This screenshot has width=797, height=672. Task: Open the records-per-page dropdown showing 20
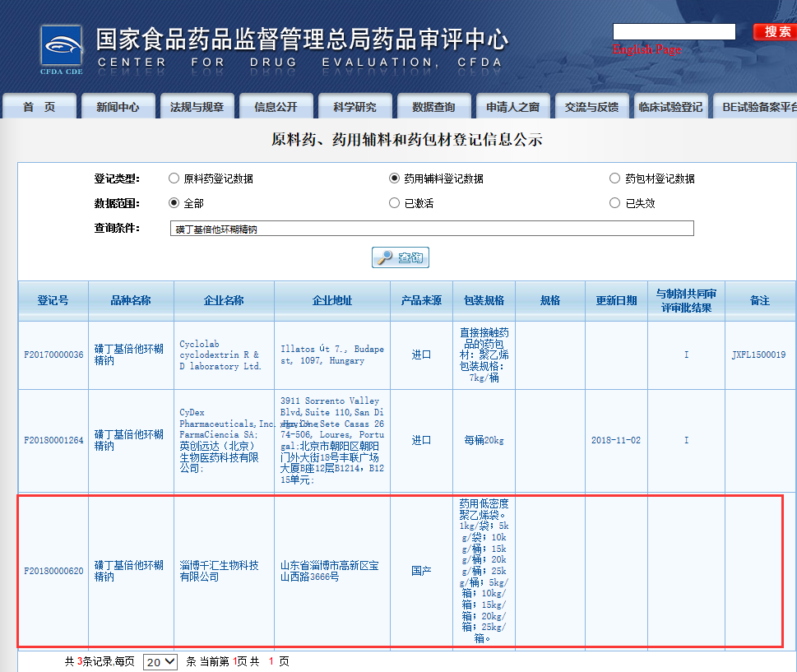pyautogui.click(x=160, y=661)
